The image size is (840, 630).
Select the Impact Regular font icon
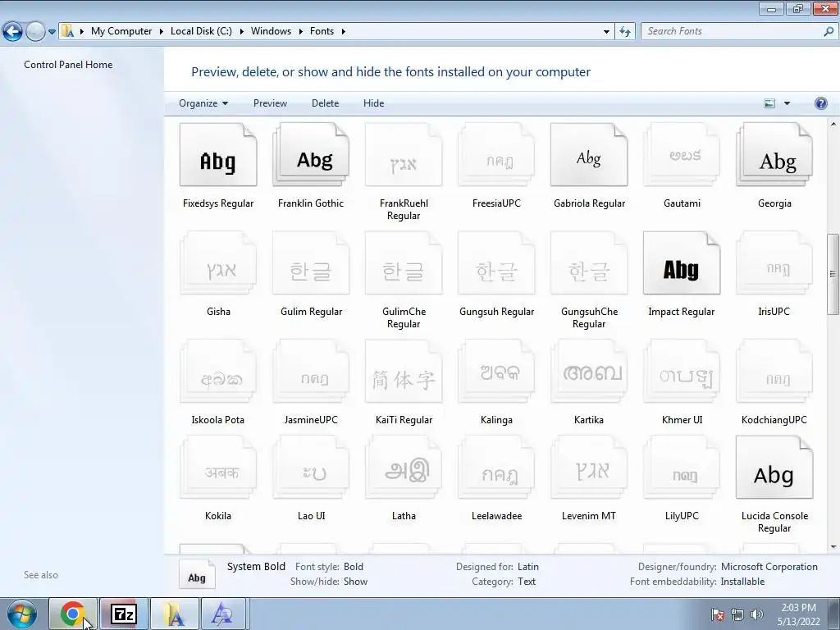pos(682,263)
